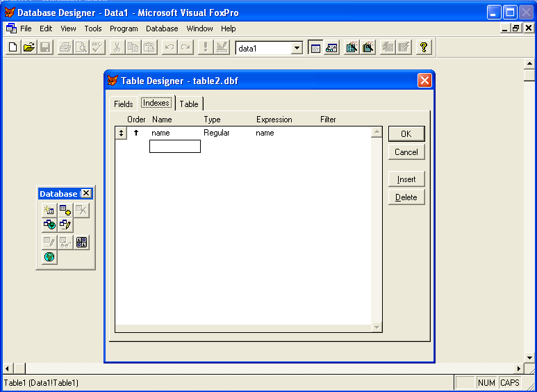
Task: Open the File menu
Action: coord(26,28)
